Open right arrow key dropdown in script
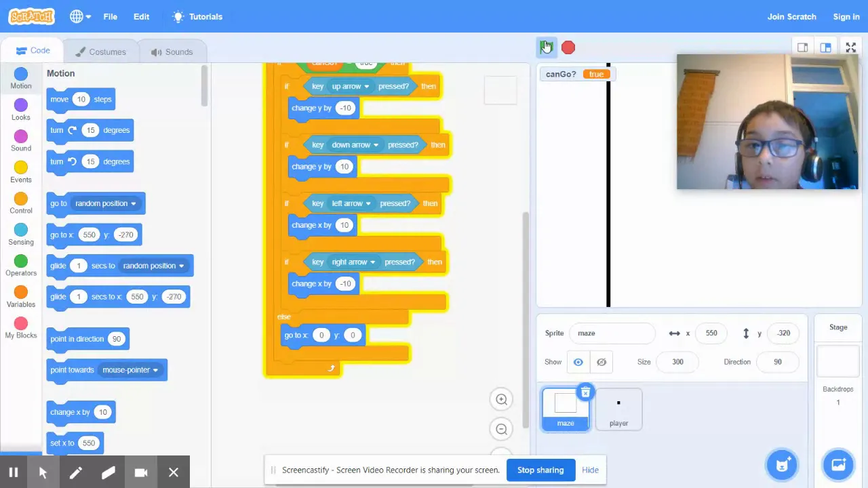Viewport: 868px width, 488px height. [353, 262]
